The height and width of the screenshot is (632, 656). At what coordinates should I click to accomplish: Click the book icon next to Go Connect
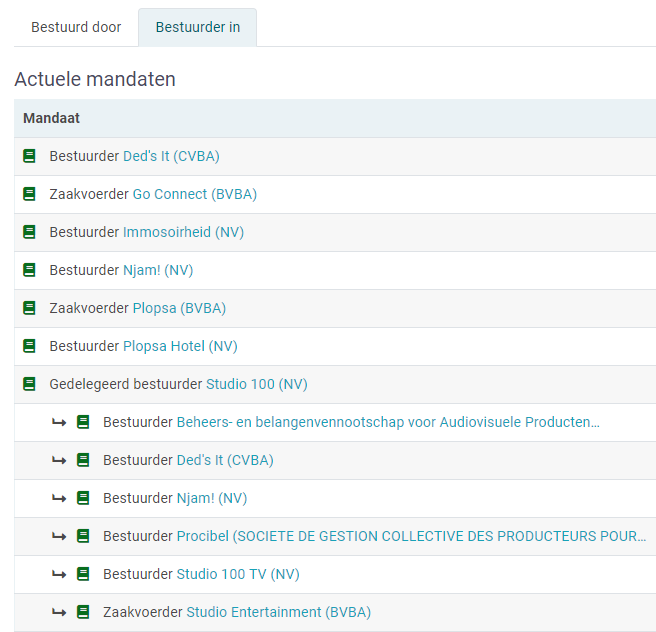29,194
